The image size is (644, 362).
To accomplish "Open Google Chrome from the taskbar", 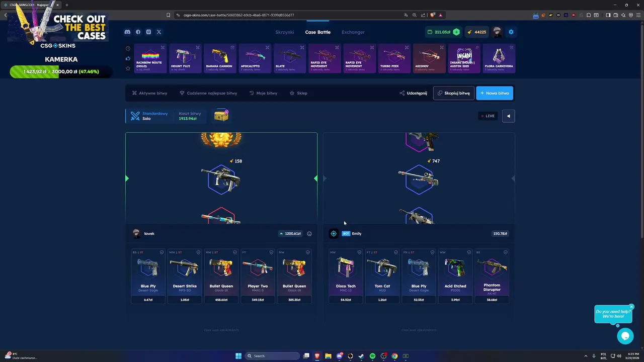I will [x=394, y=356].
